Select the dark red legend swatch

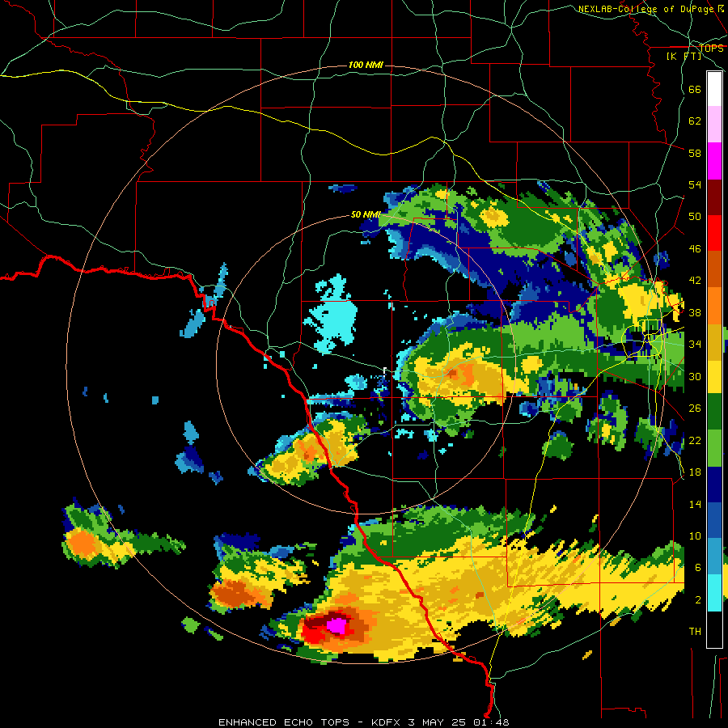714,197
